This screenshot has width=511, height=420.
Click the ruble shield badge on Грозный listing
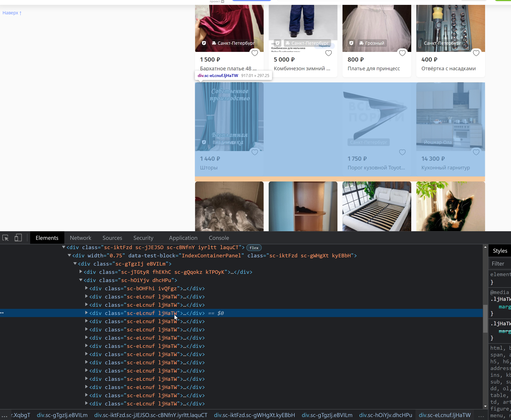click(x=351, y=43)
